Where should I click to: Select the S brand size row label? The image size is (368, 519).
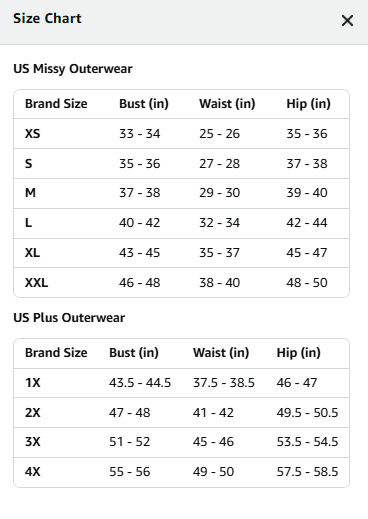(29, 164)
